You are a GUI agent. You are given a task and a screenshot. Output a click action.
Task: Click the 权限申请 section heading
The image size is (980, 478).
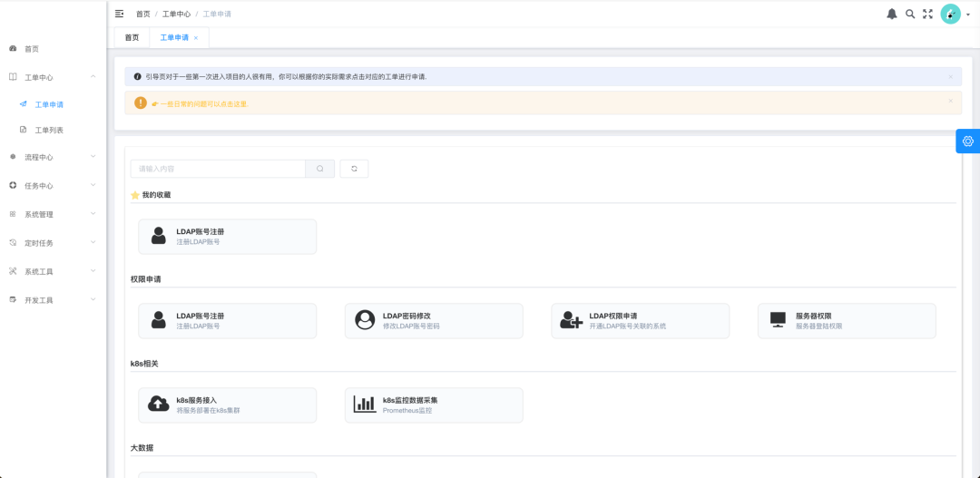point(146,279)
